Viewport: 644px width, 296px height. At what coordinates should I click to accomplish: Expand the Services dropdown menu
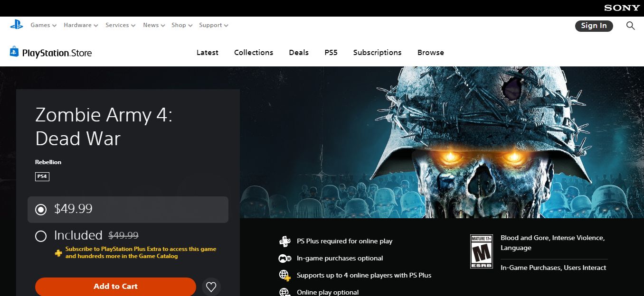click(121, 25)
